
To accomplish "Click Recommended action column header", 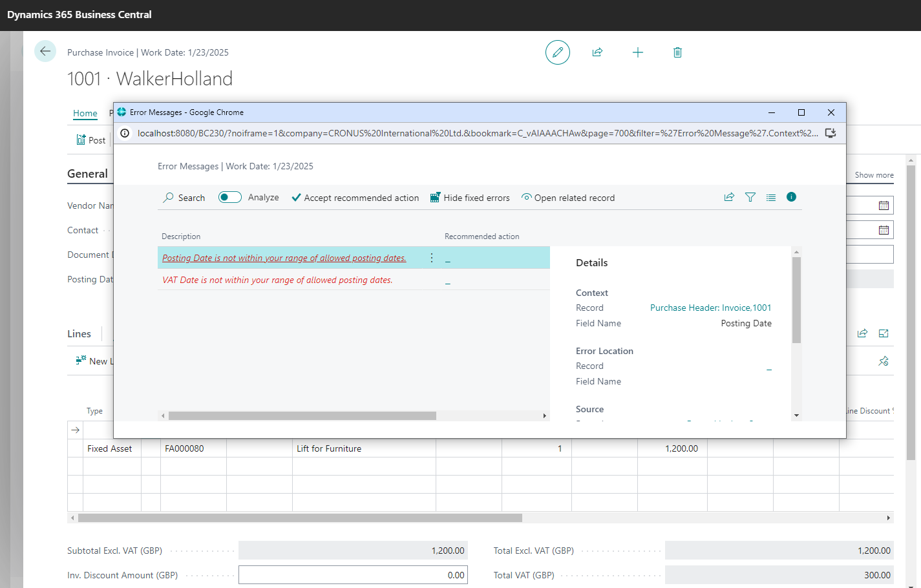I will click(x=482, y=236).
